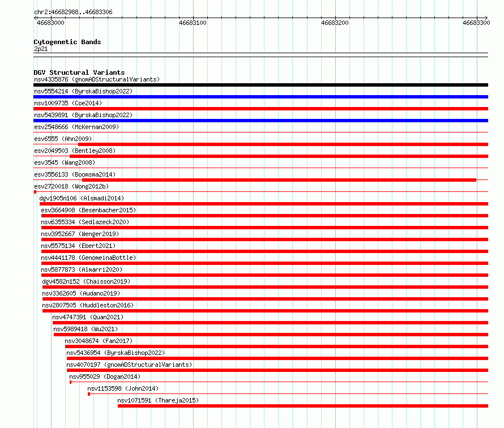The image size is (504, 428).
Task: Click red bar of nsv4070197
Action: pos(277,370)
